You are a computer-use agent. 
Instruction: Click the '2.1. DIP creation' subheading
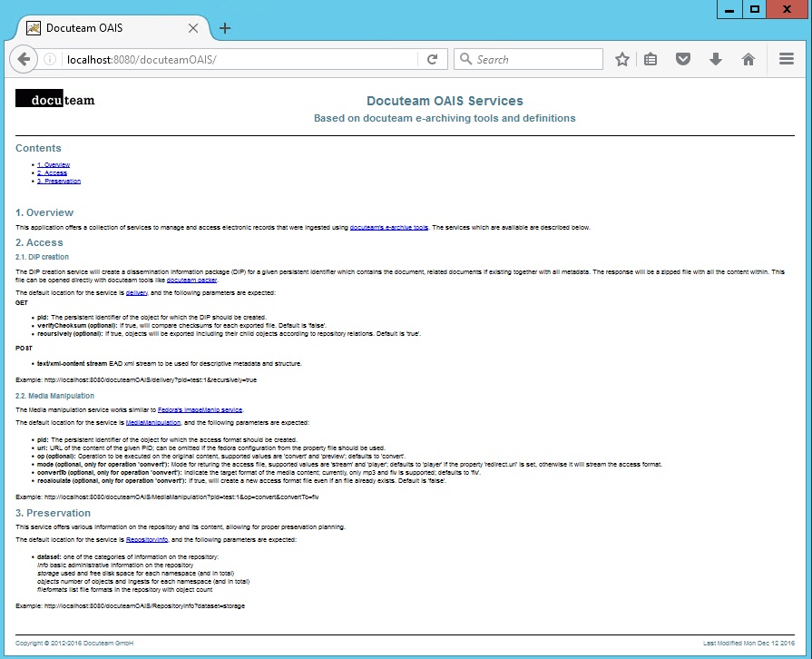point(42,257)
